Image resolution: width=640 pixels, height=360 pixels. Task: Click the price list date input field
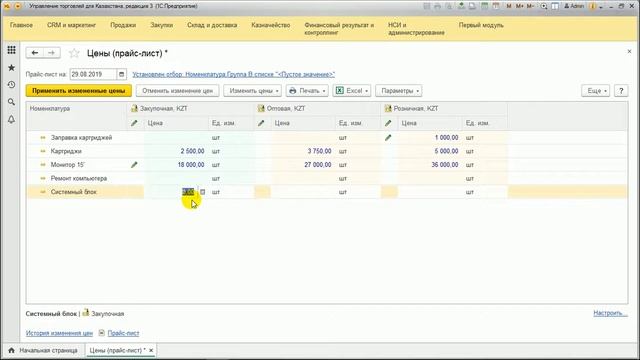[93, 74]
